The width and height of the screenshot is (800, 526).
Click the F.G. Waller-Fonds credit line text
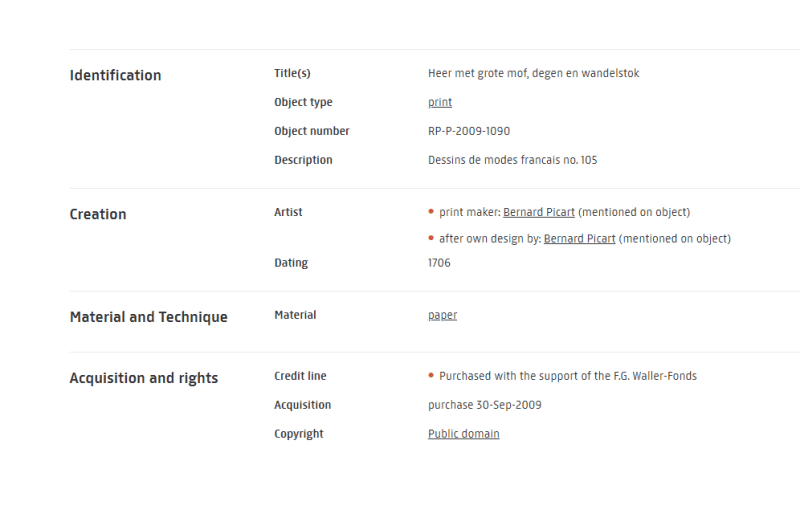[x=568, y=376]
